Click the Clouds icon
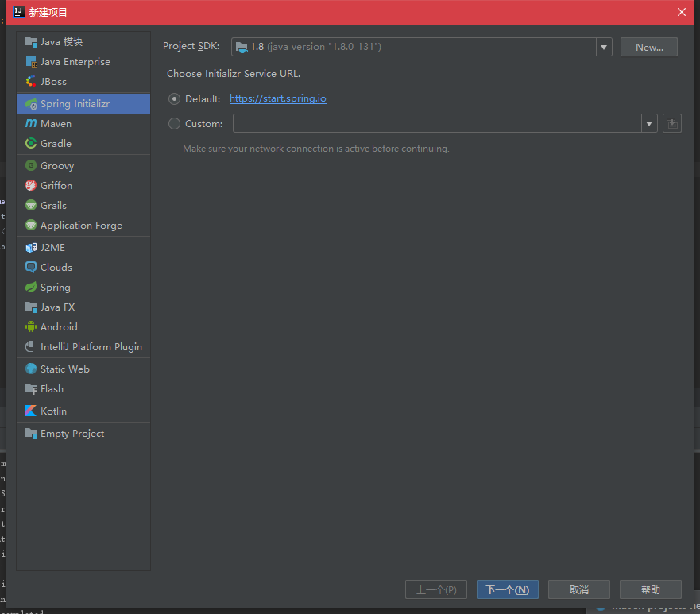Image resolution: width=700 pixels, height=614 pixels. pos(31,268)
